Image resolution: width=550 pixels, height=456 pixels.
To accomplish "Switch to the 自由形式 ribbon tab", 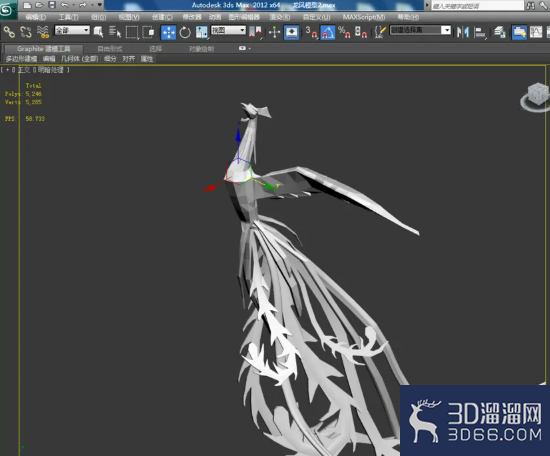I will (x=110, y=49).
